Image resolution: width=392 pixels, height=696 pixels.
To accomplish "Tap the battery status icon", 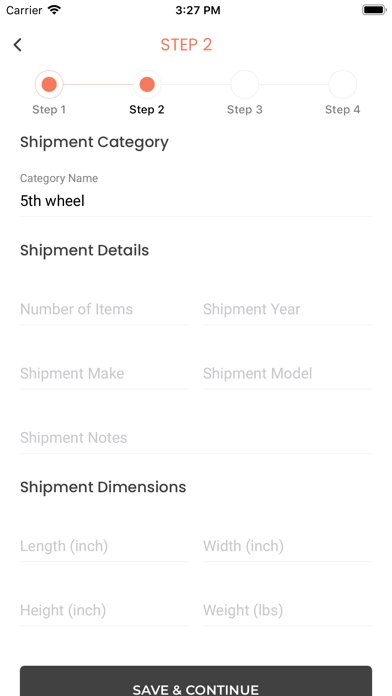I will [374, 10].
